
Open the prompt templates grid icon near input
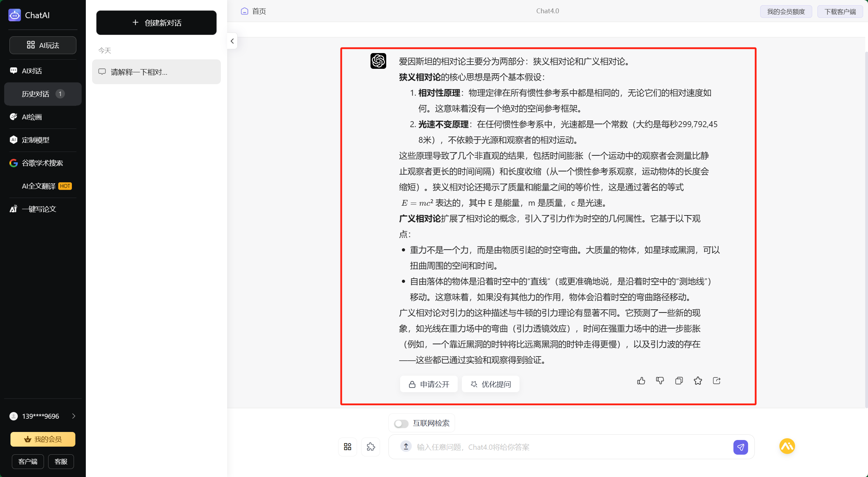[x=347, y=447]
